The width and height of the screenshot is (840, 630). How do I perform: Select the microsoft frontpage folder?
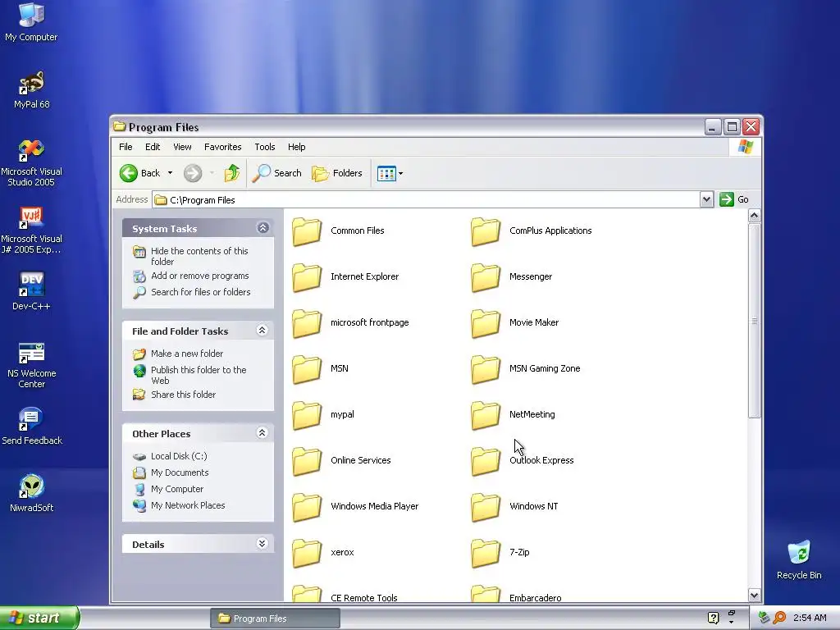[350, 323]
